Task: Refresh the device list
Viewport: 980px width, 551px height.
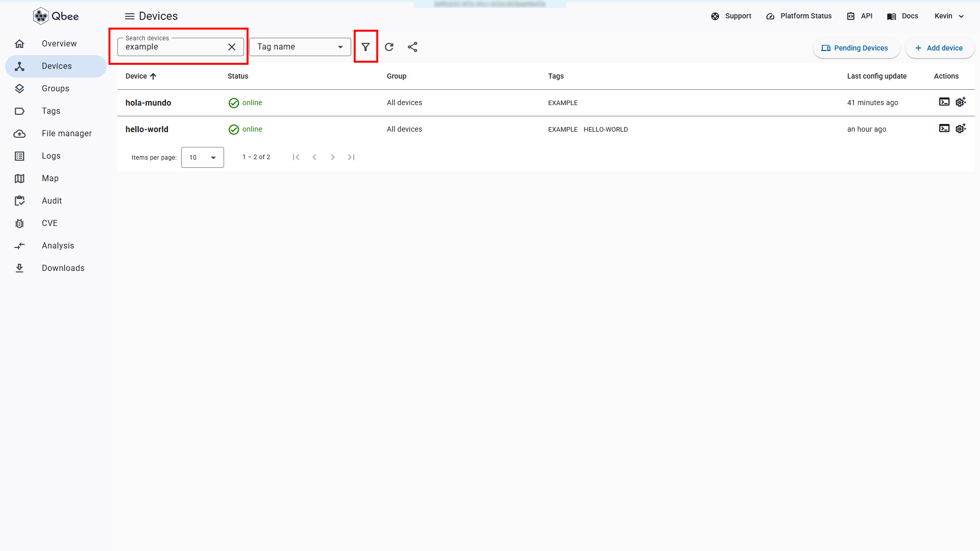Action: tap(389, 47)
